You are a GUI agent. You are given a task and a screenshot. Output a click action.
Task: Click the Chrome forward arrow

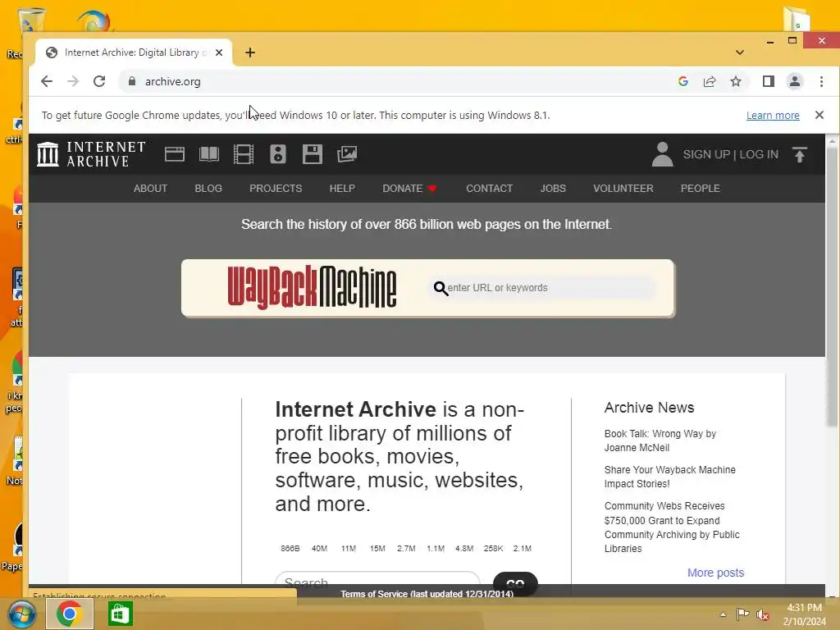click(73, 81)
